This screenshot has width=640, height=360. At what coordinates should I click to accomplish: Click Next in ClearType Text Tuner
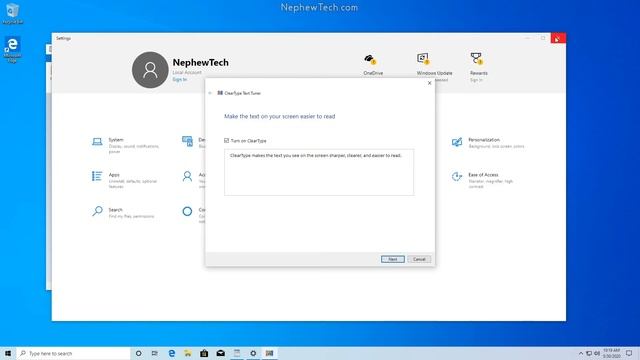pyautogui.click(x=393, y=259)
